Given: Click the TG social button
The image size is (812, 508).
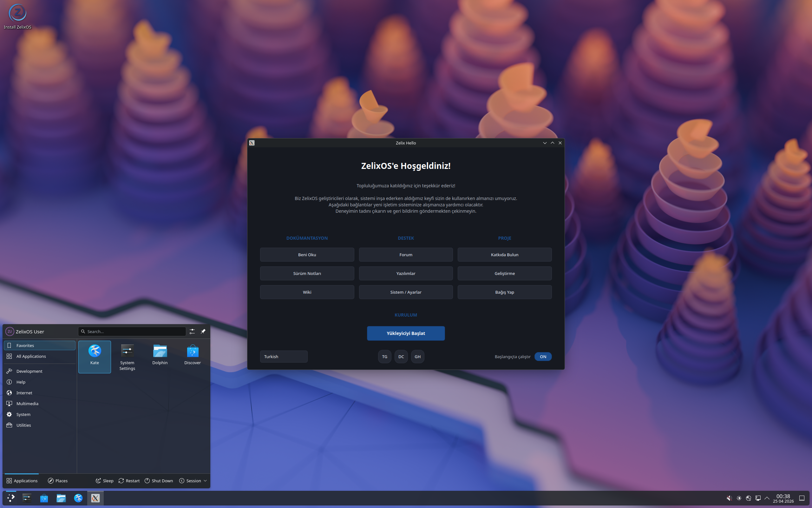Looking at the screenshot, I should (384, 357).
